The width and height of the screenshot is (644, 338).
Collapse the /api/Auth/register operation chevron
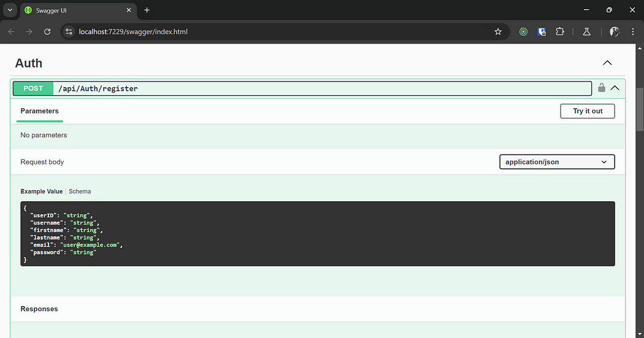(x=615, y=88)
